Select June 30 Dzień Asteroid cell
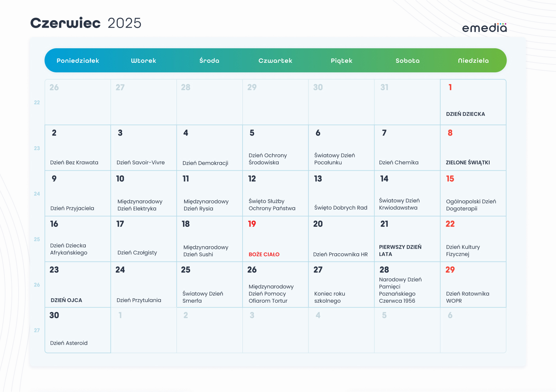556x392 pixels. (x=78, y=330)
